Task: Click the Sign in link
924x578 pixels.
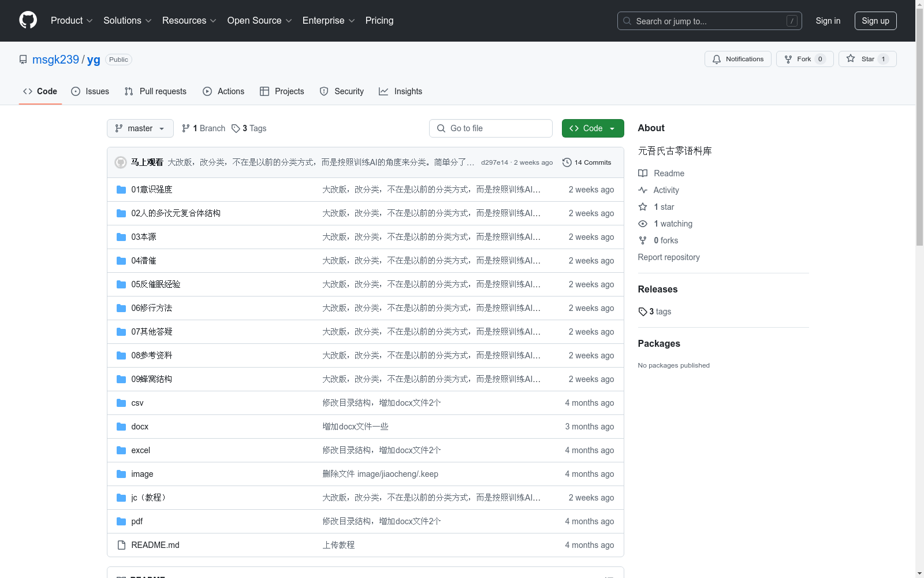Action: pyautogui.click(x=828, y=21)
